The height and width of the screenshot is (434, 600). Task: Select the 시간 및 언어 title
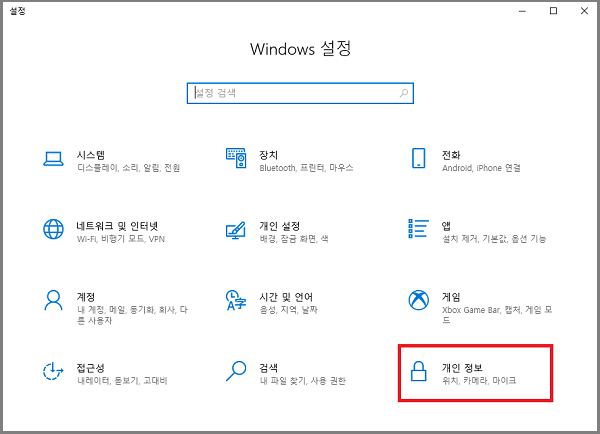click(286, 297)
